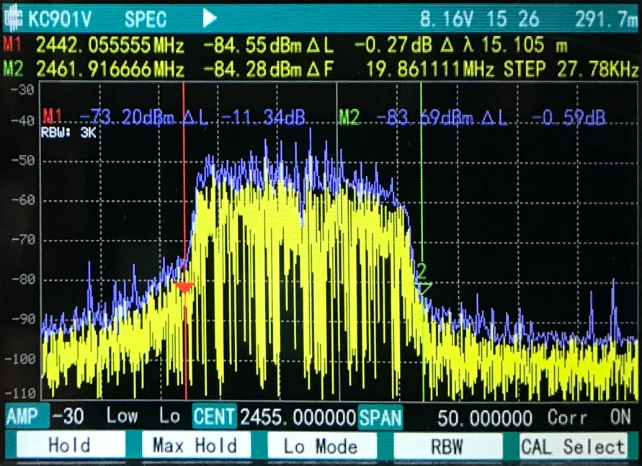Click the red M1 label in header
This screenshot has height=466, width=642.
(x=14, y=45)
